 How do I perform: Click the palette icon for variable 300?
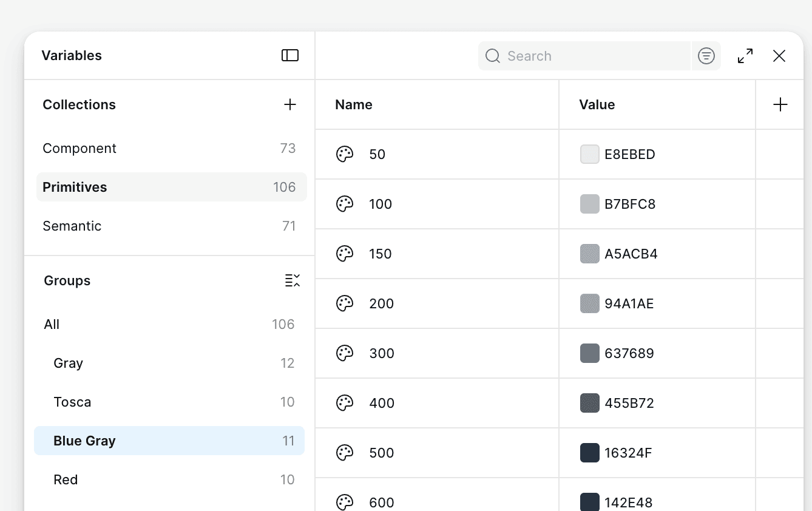[345, 353]
